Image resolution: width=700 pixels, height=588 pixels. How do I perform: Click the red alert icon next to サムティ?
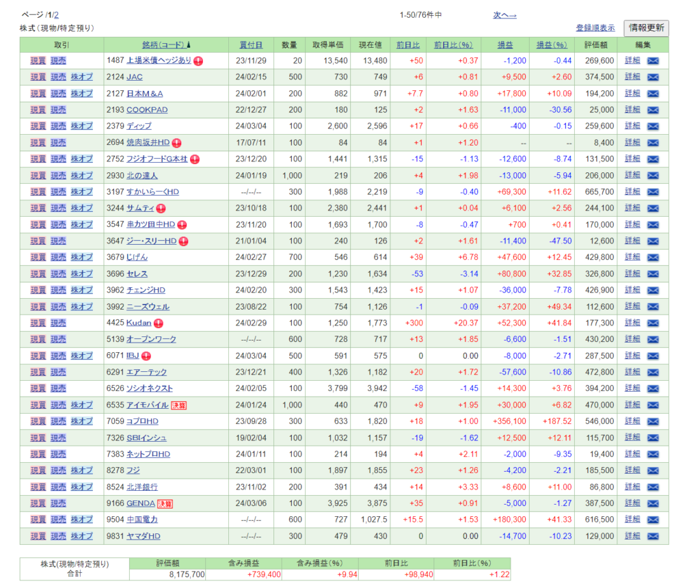coord(161,209)
